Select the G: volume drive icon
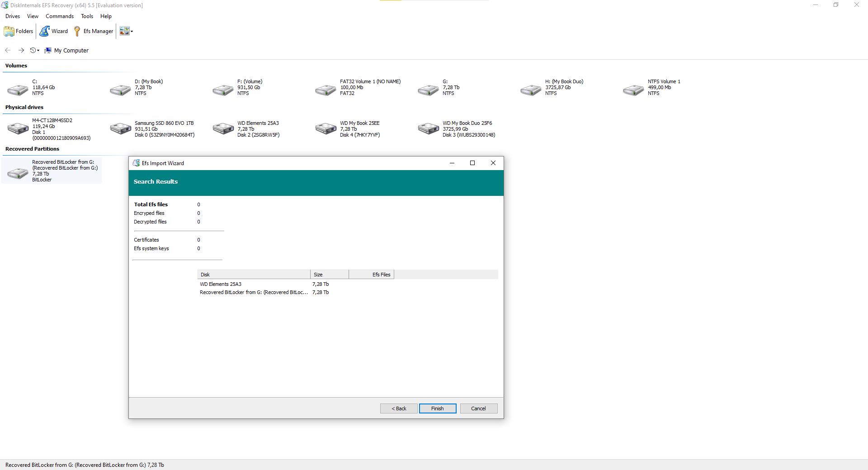868x470 pixels. [429, 90]
